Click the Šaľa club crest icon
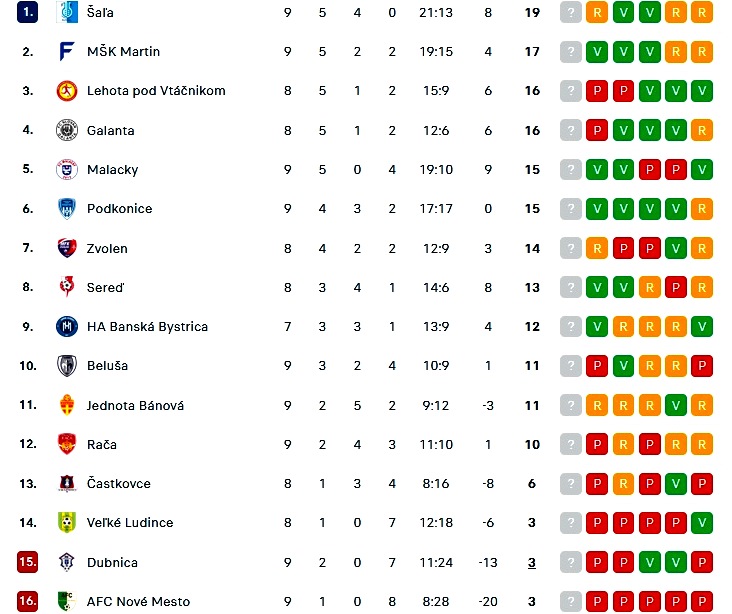Image resolution: width=732 pixels, height=614 pixels. 67,12
